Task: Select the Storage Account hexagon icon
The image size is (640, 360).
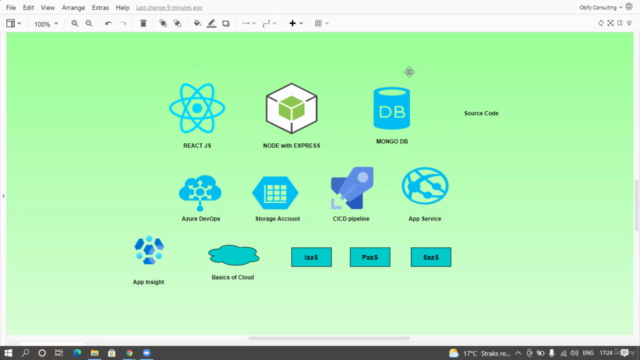Action: pyautogui.click(x=275, y=193)
